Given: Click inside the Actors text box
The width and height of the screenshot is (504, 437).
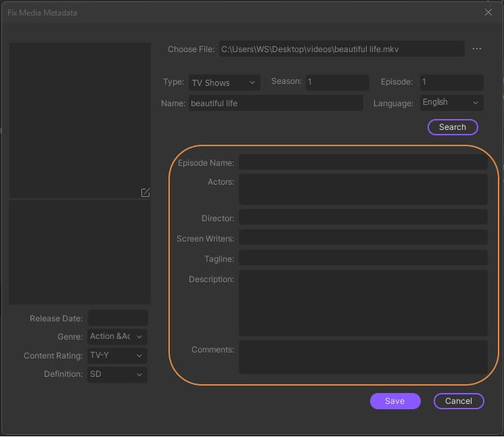Looking at the screenshot, I should point(363,189).
